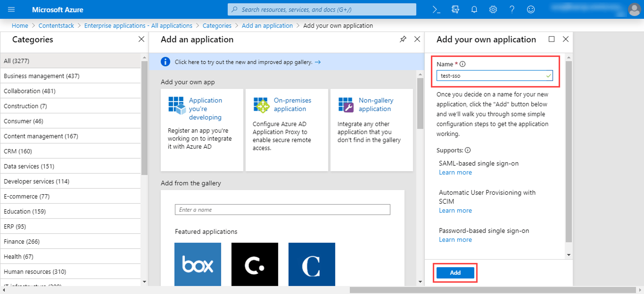Screen dimensions: 644x294
Task: Select the CRM (160) category
Action: pyautogui.click(x=70, y=151)
